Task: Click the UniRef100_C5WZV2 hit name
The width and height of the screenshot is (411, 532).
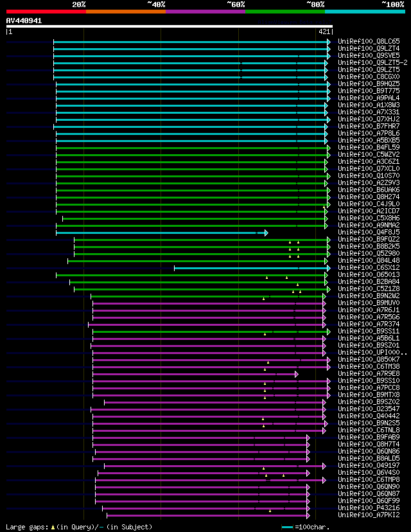Action: coord(369,154)
